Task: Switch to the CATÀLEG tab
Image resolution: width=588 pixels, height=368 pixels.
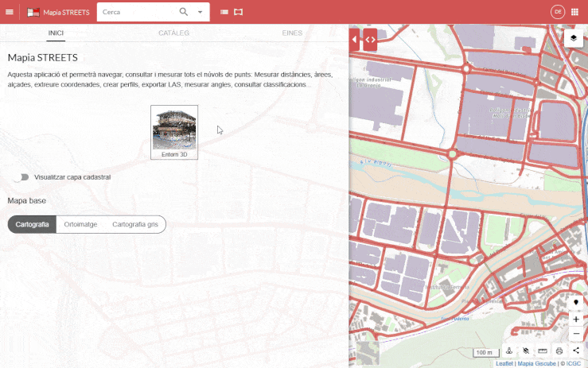Action: (x=173, y=33)
